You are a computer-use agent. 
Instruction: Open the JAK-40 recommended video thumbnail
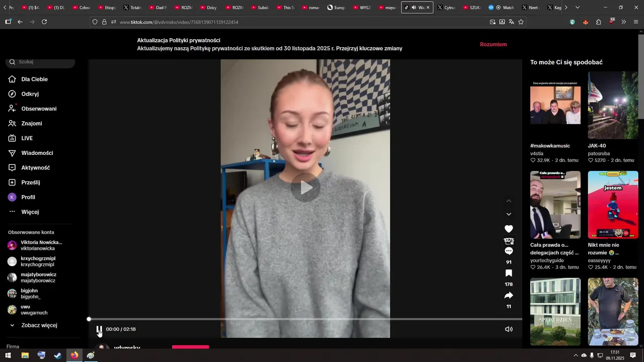click(613, 105)
